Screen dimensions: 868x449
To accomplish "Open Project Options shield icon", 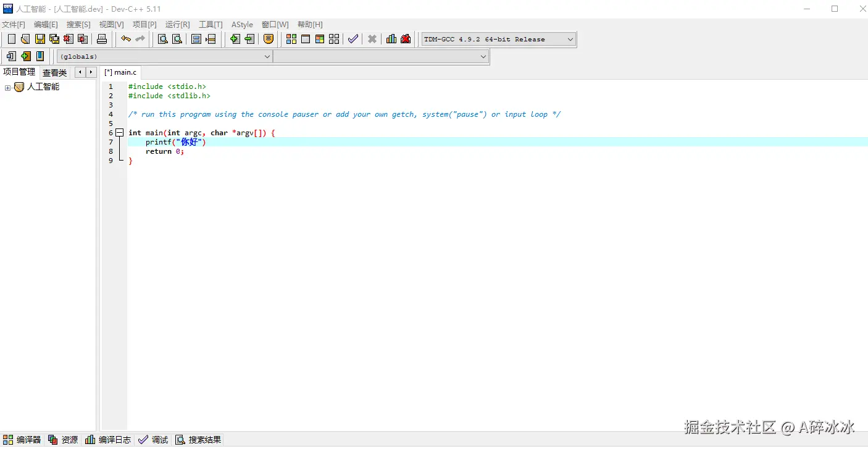I will (269, 39).
